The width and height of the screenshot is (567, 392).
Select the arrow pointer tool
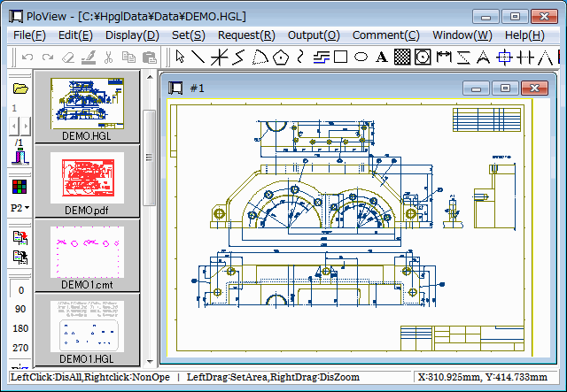coord(181,58)
